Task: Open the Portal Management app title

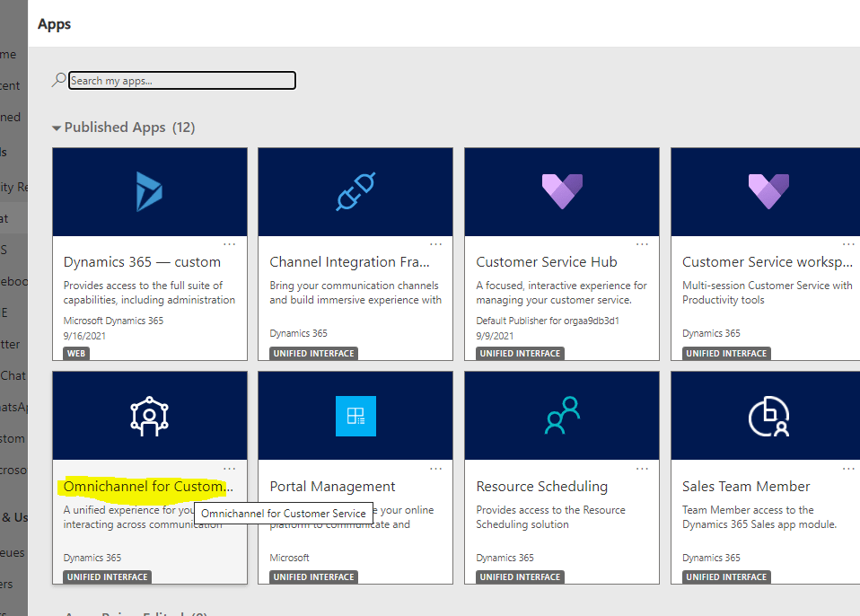Action: point(332,487)
